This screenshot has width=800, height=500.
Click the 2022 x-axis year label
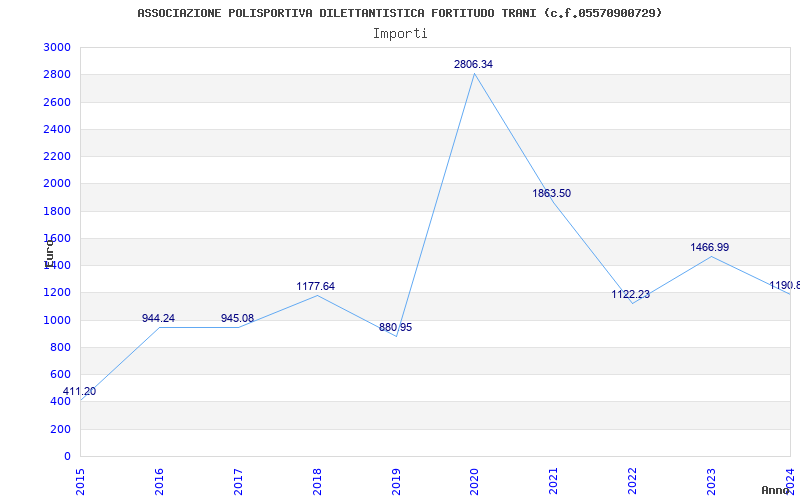(632, 481)
